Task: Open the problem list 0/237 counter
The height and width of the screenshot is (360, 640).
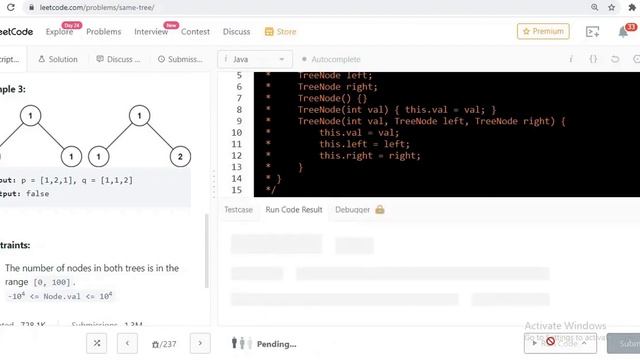Action: point(164,344)
